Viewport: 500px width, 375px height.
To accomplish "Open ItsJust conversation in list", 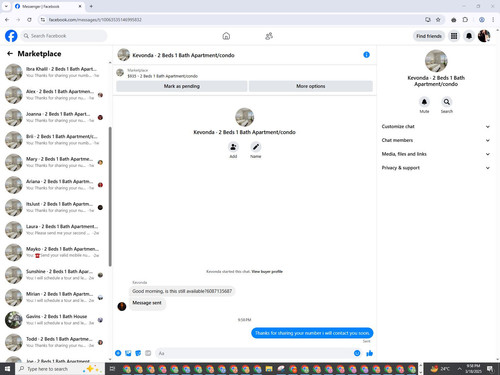I will [55, 207].
